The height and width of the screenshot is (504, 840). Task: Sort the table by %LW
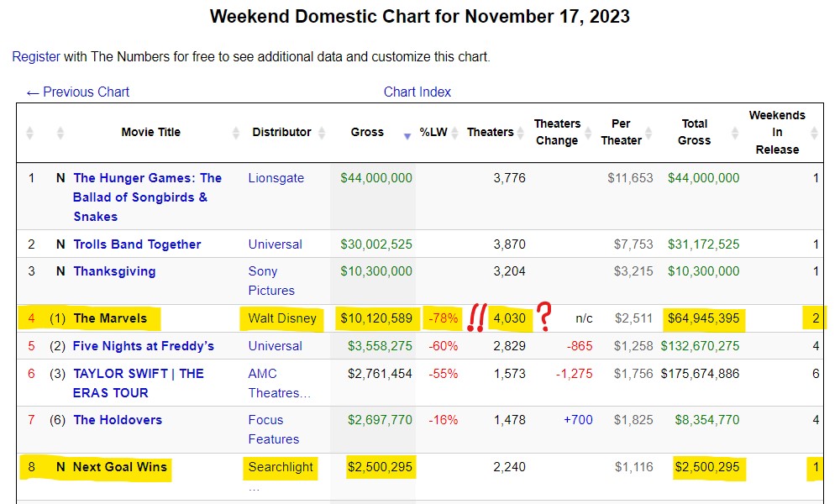point(454,133)
